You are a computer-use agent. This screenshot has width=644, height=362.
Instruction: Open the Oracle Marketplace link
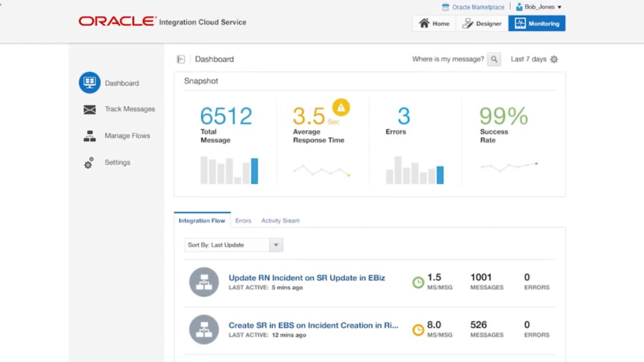[478, 7]
